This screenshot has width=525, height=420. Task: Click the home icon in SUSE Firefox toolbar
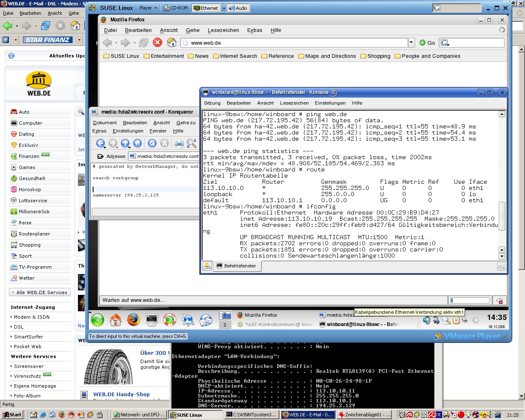coord(172,42)
